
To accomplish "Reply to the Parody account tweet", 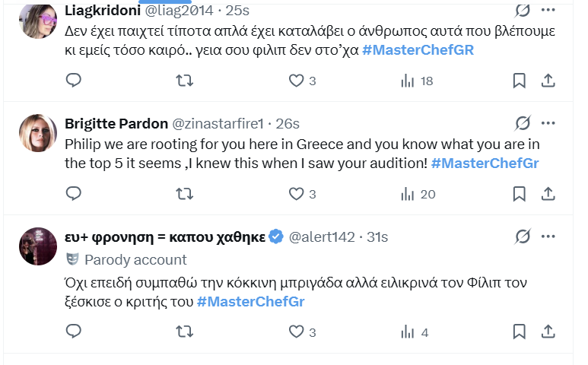I will (74, 332).
